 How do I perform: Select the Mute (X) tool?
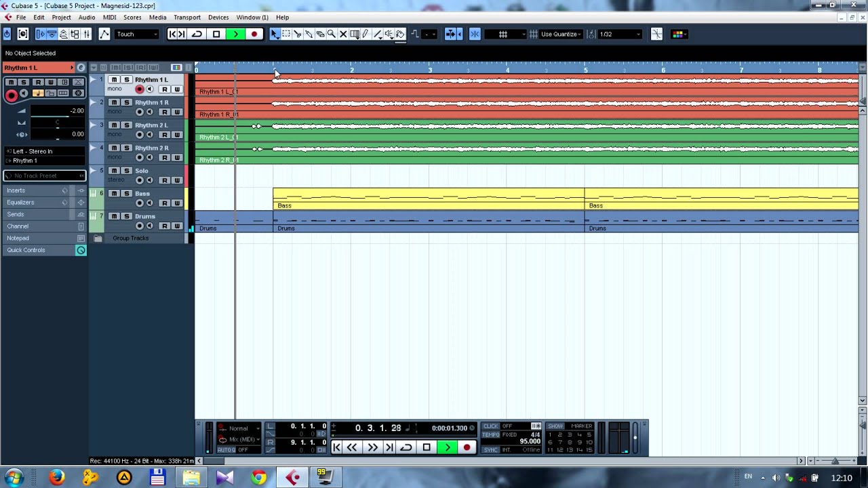pyautogui.click(x=343, y=34)
